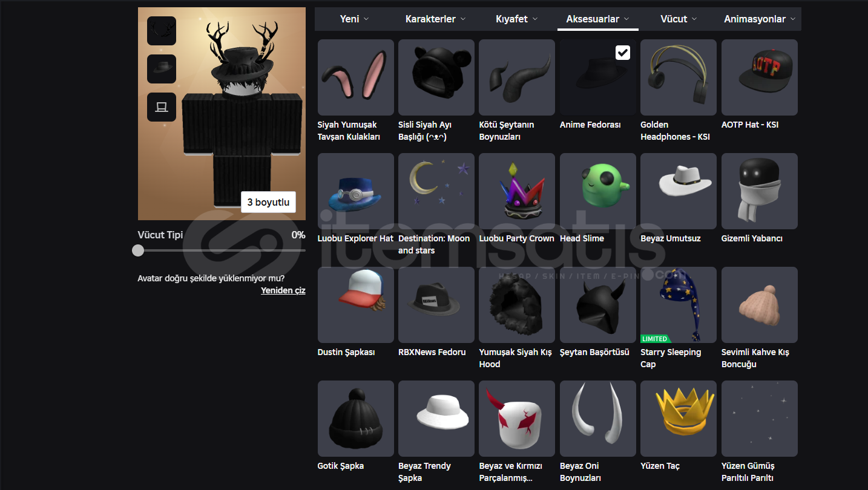Expand the Yeni dropdown menu
The image size is (868, 490).
tap(354, 19)
